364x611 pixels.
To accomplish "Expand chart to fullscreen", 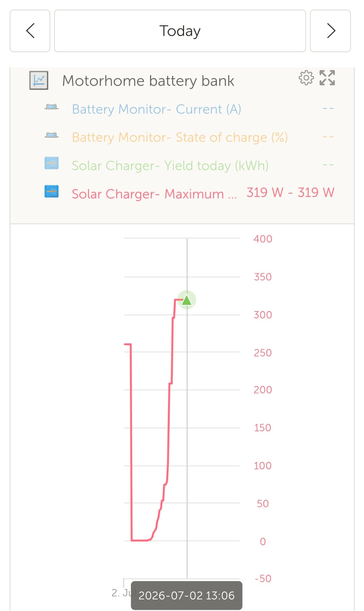I will [x=327, y=78].
